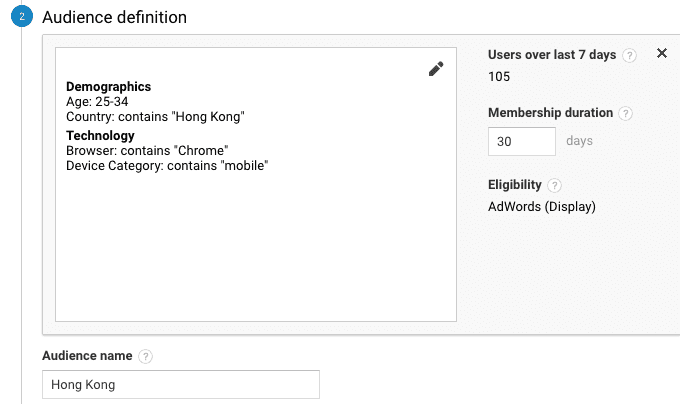Click the pencil edit icon in audience definition

tap(435, 69)
